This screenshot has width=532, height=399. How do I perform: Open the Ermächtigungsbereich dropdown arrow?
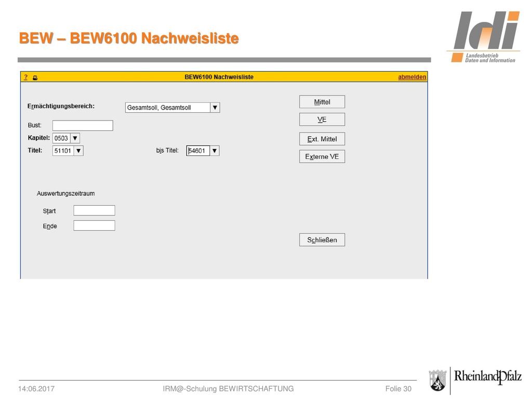[215, 108]
